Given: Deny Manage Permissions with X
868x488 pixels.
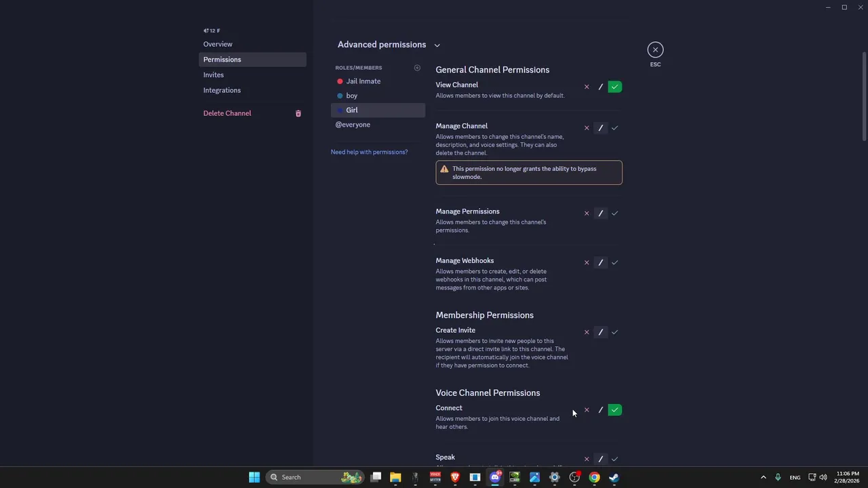Looking at the screenshot, I should pos(587,213).
